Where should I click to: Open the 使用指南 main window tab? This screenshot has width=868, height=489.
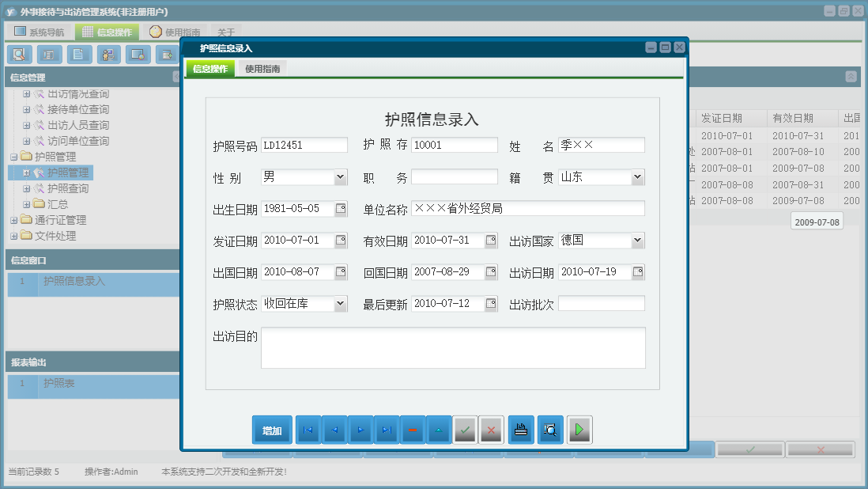click(175, 32)
